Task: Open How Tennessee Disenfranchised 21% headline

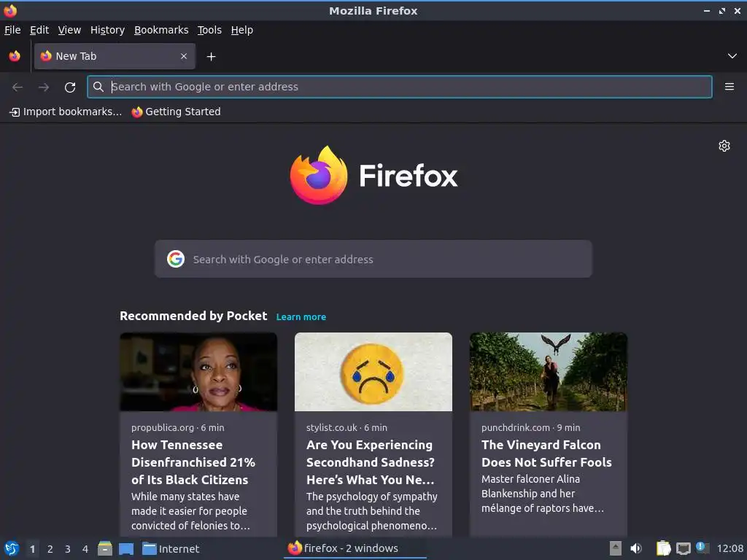Action: click(193, 462)
